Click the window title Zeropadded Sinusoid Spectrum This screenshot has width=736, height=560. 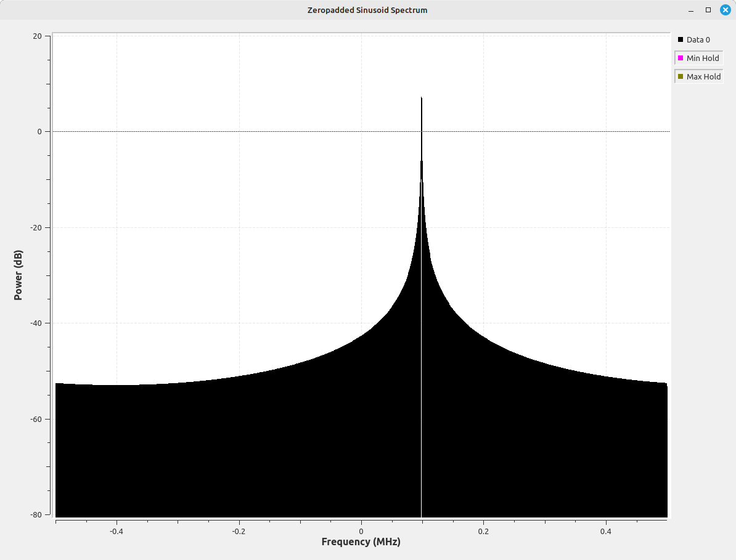point(367,10)
